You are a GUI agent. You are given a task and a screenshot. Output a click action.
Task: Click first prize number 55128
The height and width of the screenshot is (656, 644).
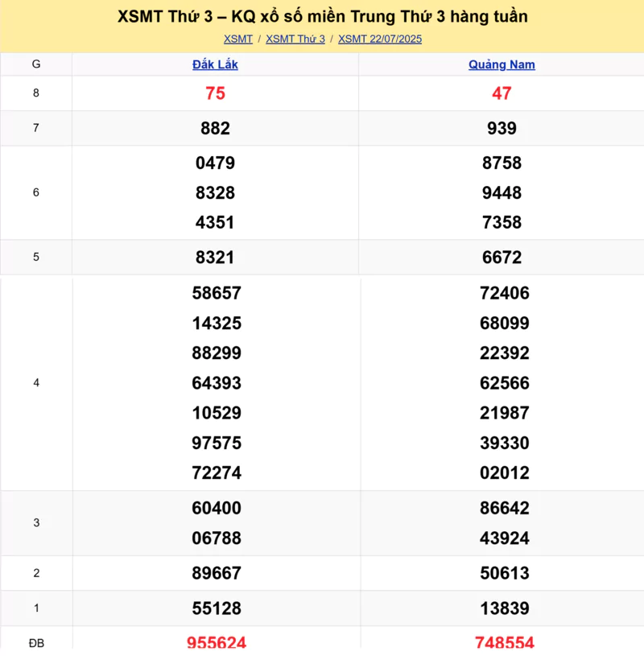pyautogui.click(x=217, y=609)
